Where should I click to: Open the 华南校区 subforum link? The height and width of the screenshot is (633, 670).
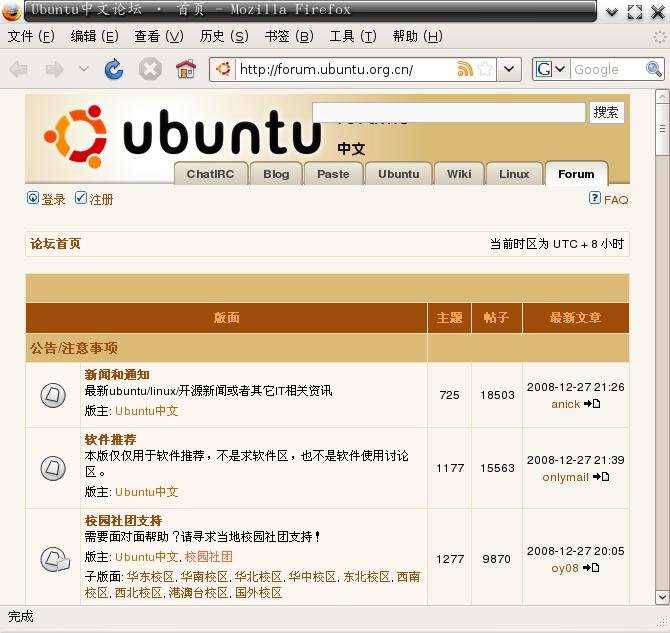coord(204,577)
